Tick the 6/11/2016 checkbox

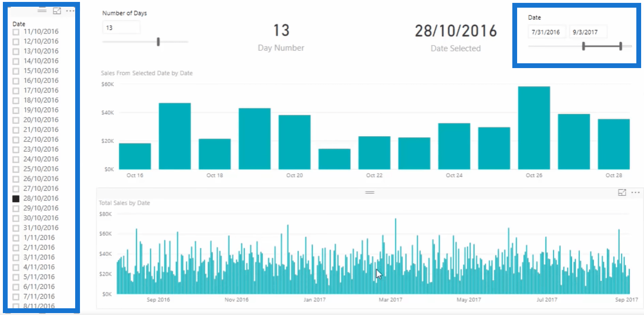point(16,287)
